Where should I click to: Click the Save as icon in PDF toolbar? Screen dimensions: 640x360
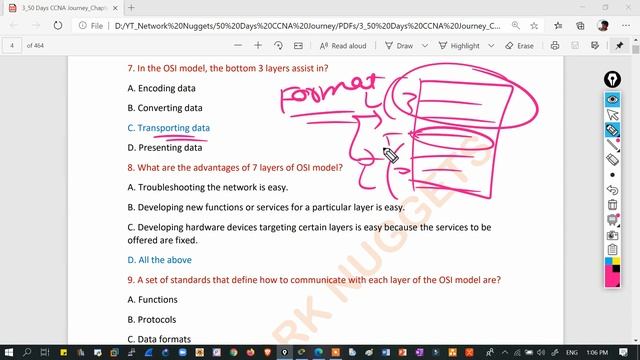coord(595,46)
